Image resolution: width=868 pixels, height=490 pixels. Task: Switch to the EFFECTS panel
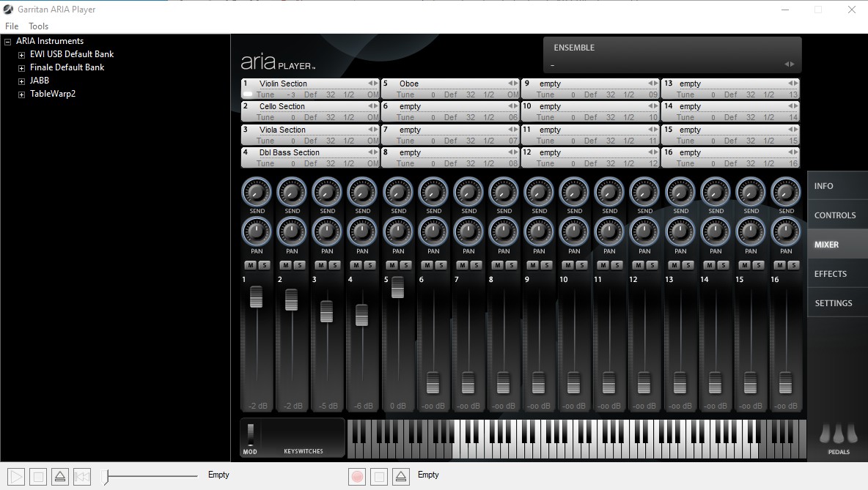click(x=830, y=274)
